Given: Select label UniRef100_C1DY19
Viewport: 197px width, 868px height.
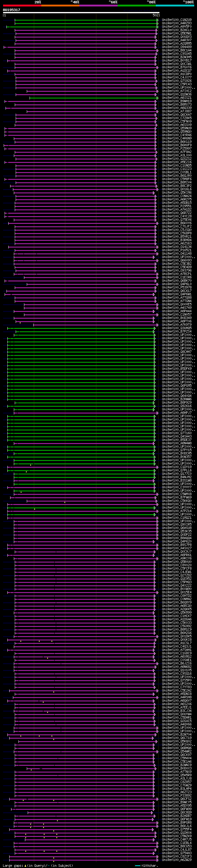Looking at the screenshot, I should point(177,467).
